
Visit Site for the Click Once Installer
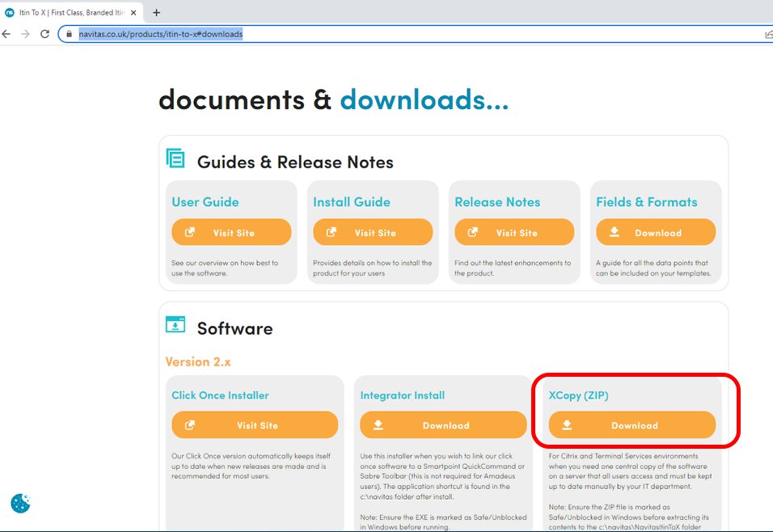(255, 425)
